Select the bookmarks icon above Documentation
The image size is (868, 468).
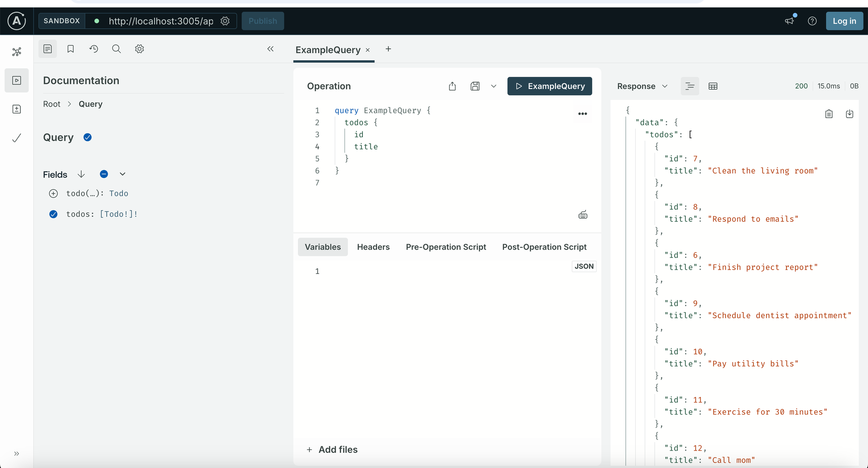[x=70, y=49]
